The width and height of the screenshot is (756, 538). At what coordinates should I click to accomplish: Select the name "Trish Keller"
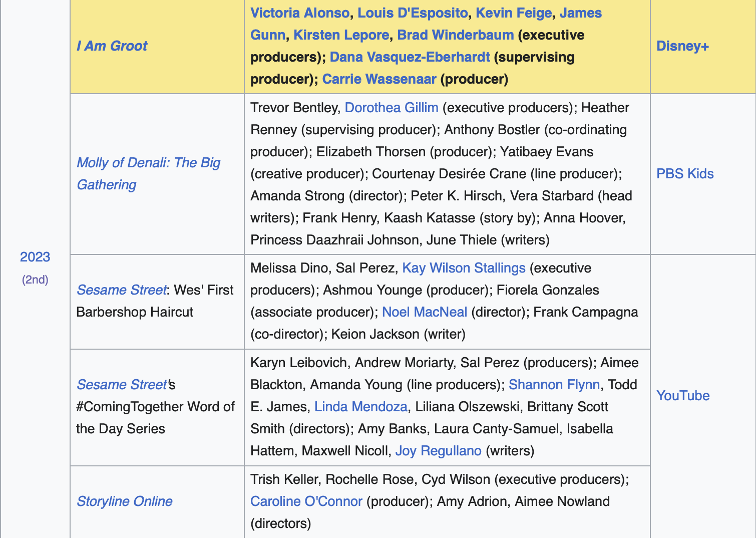[284, 479]
